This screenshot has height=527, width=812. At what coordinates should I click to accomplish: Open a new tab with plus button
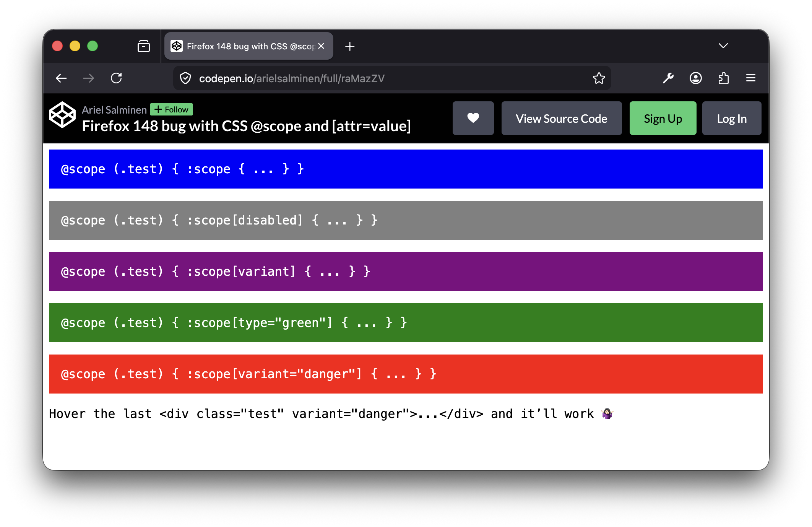click(349, 46)
